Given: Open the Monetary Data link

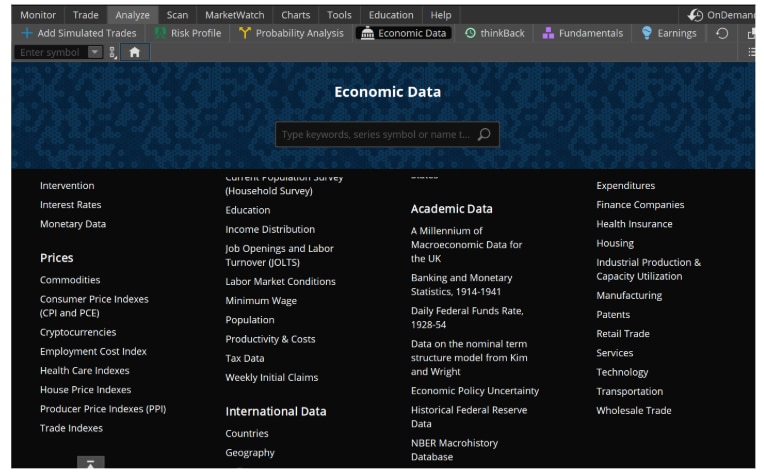Looking at the screenshot, I should (x=73, y=224).
